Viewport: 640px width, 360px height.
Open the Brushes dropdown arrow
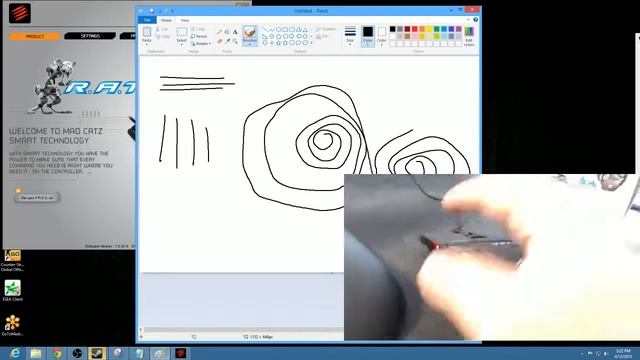(250, 44)
